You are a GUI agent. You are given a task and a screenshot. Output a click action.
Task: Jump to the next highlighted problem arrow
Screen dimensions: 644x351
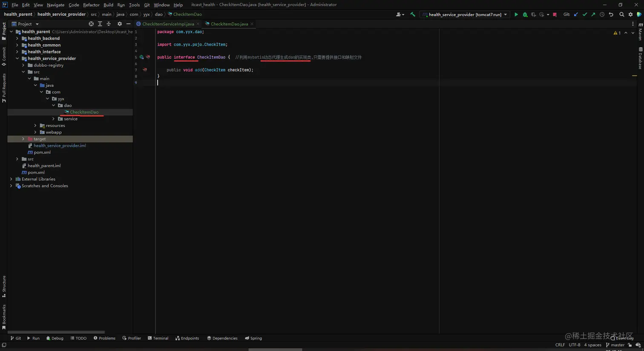point(633,33)
